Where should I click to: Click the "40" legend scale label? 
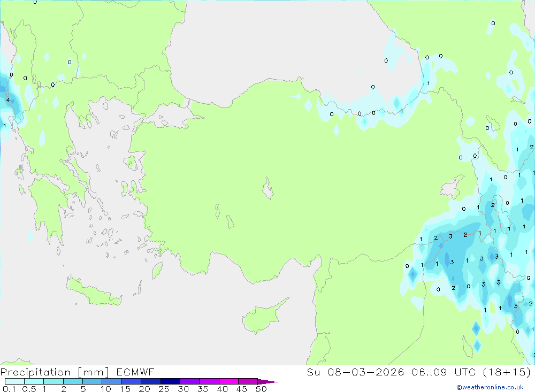point(222,389)
